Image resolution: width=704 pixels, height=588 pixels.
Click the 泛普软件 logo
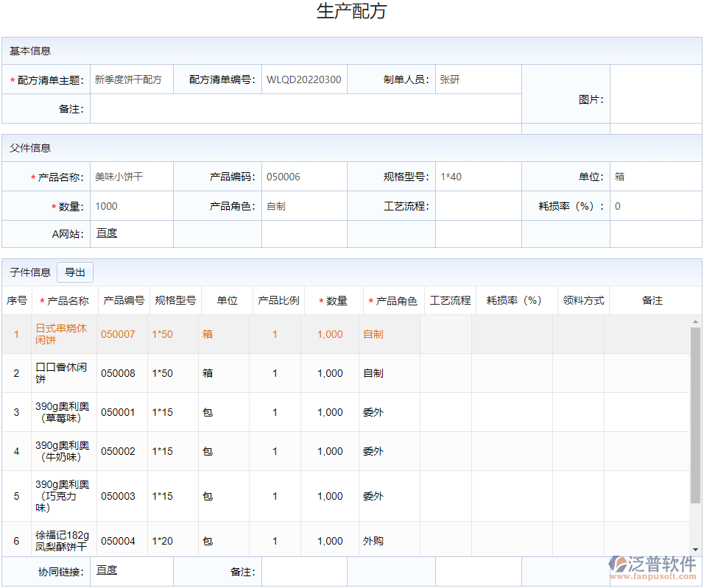[x=652, y=568]
